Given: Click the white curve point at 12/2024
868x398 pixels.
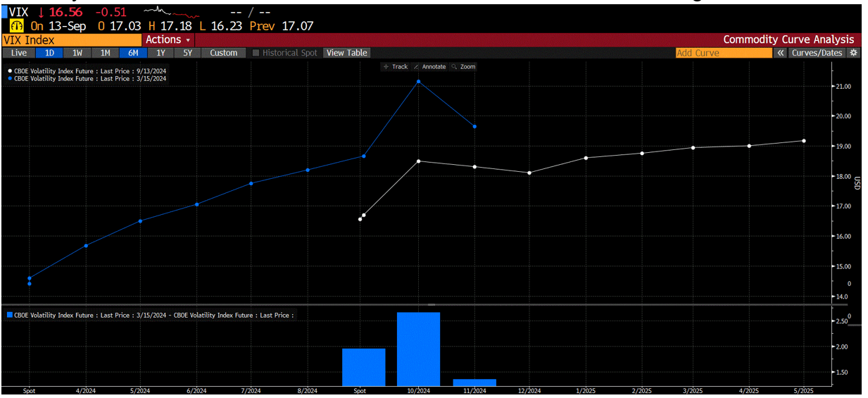Looking at the screenshot, I should click(x=529, y=173).
